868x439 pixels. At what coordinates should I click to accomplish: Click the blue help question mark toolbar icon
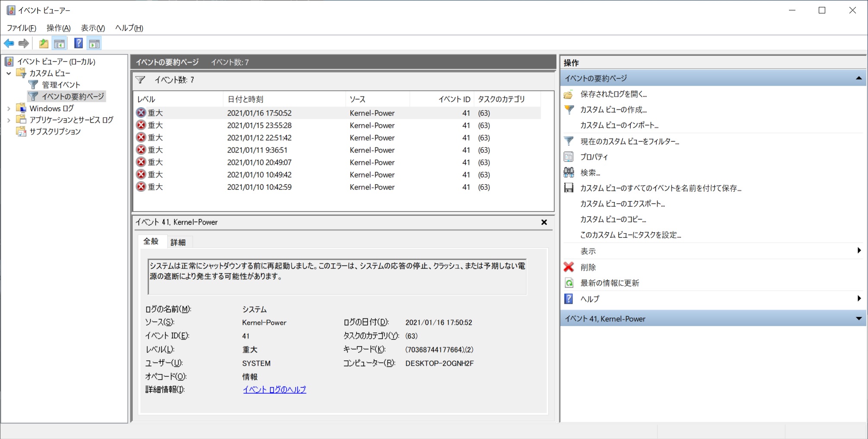click(x=78, y=44)
